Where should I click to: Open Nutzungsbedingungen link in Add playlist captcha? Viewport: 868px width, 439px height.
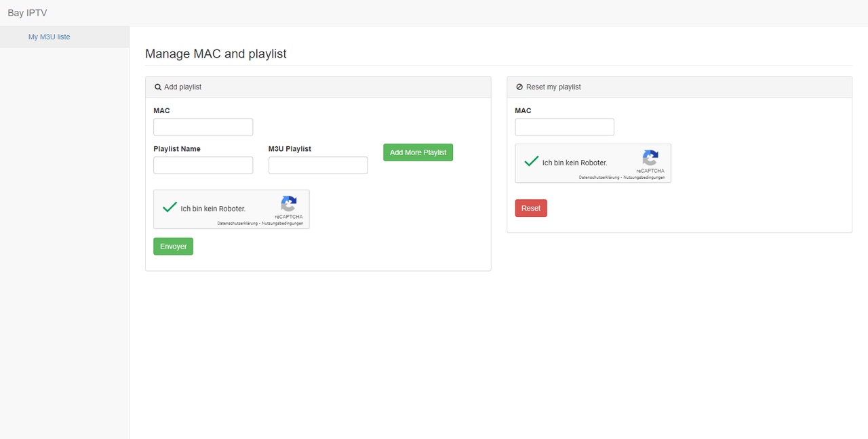[282, 224]
